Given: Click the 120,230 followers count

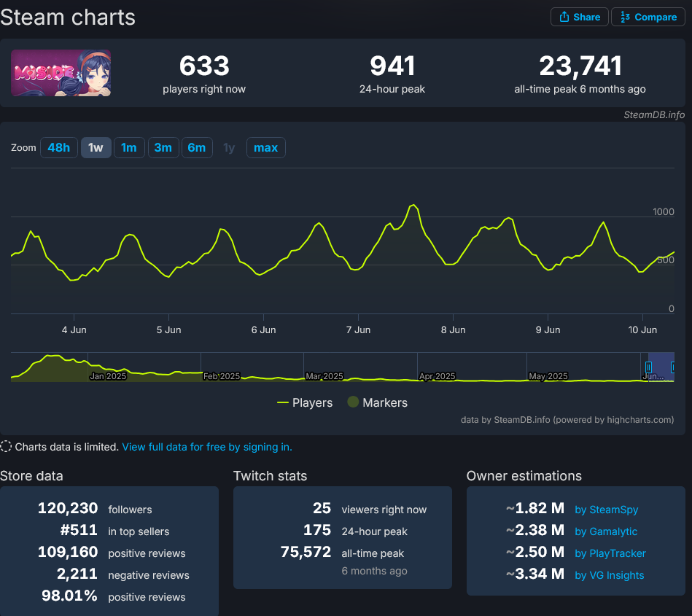Looking at the screenshot, I should point(68,508).
